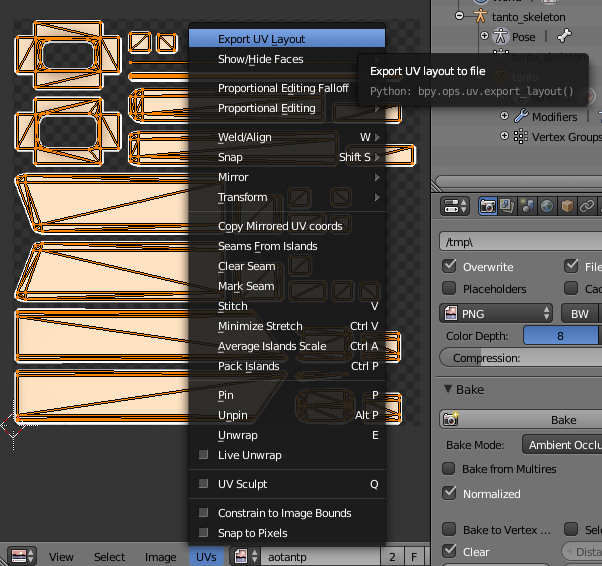Toggle the Overwrite checkbox
602x566 pixels.
[449, 266]
